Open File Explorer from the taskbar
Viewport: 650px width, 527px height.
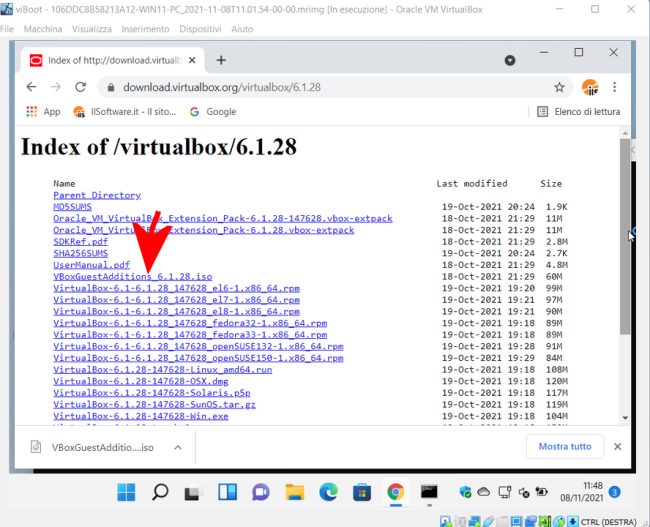click(x=294, y=492)
